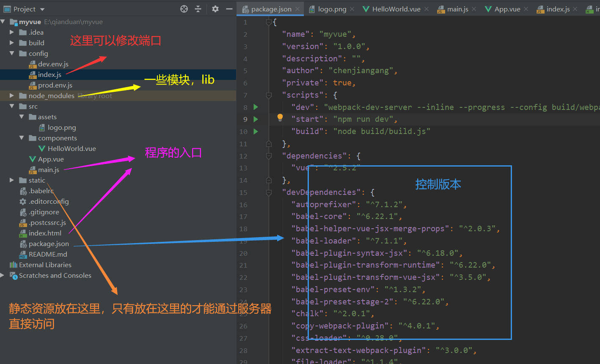Click the Project tool window icon
Image resolution: width=600 pixels, height=364 pixels.
click(x=7, y=9)
